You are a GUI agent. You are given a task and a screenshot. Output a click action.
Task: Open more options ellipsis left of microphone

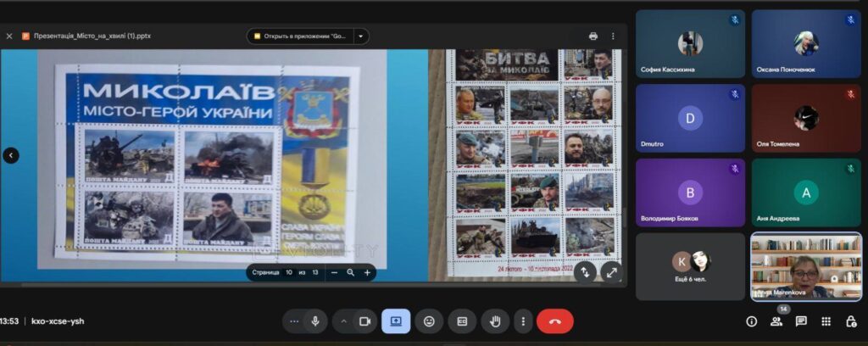pyautogui.click(x=294, y=321)
